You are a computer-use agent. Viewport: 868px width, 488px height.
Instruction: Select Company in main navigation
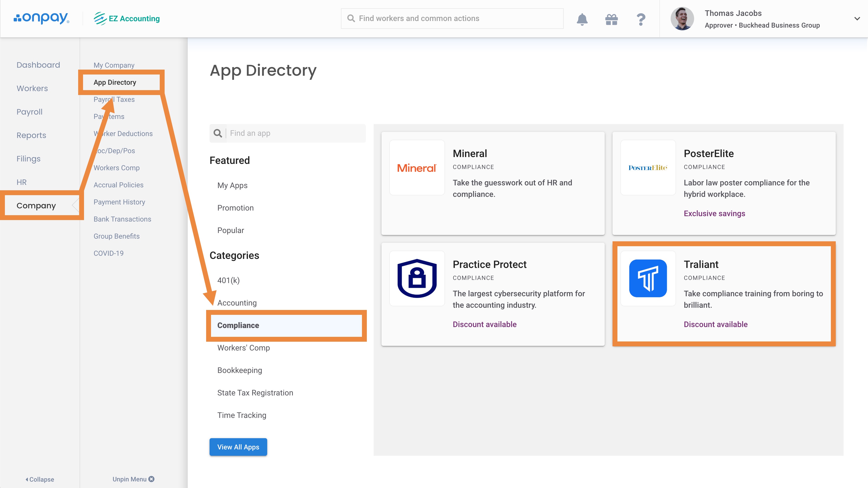pos(36,206)
